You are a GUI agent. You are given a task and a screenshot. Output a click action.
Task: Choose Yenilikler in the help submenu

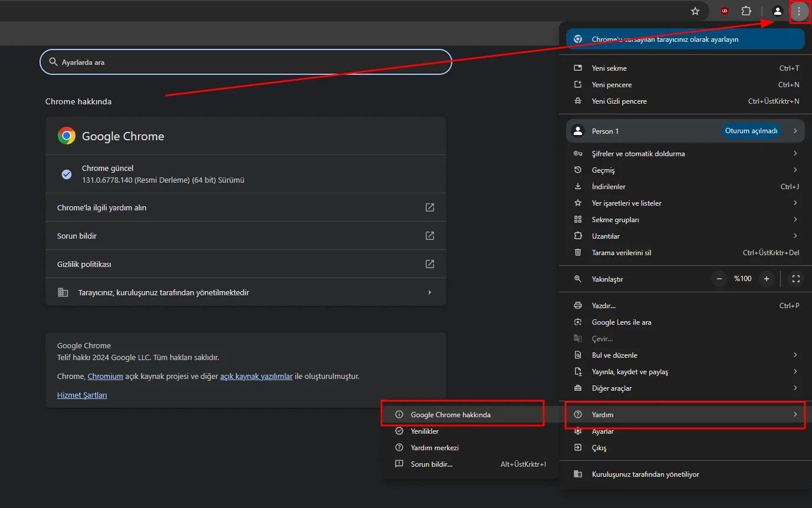click(x=471, y=431)
